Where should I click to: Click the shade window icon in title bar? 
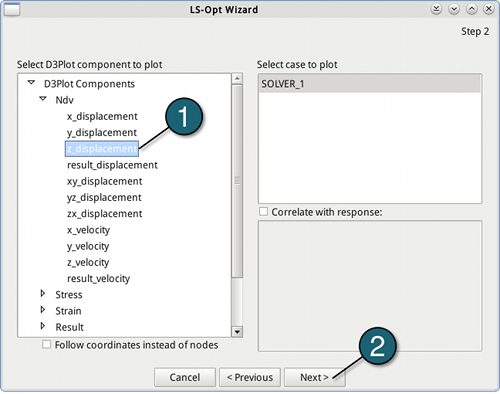tap(436, 9)
